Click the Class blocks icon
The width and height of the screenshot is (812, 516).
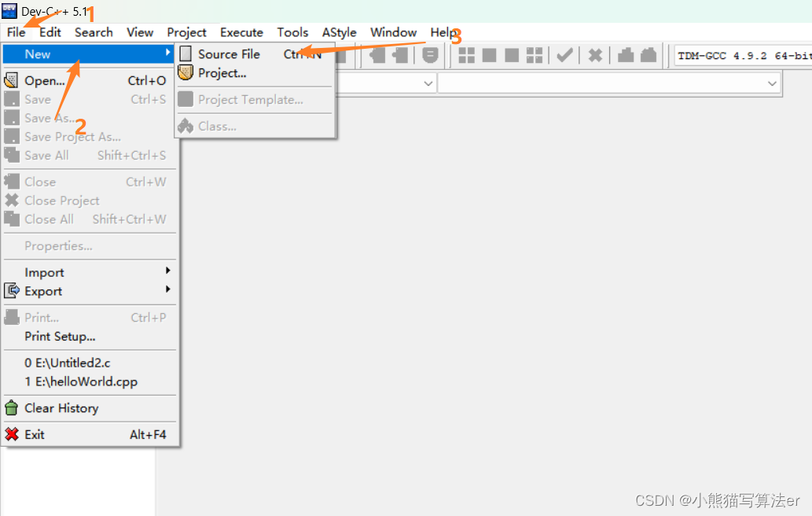click(186, 126)
